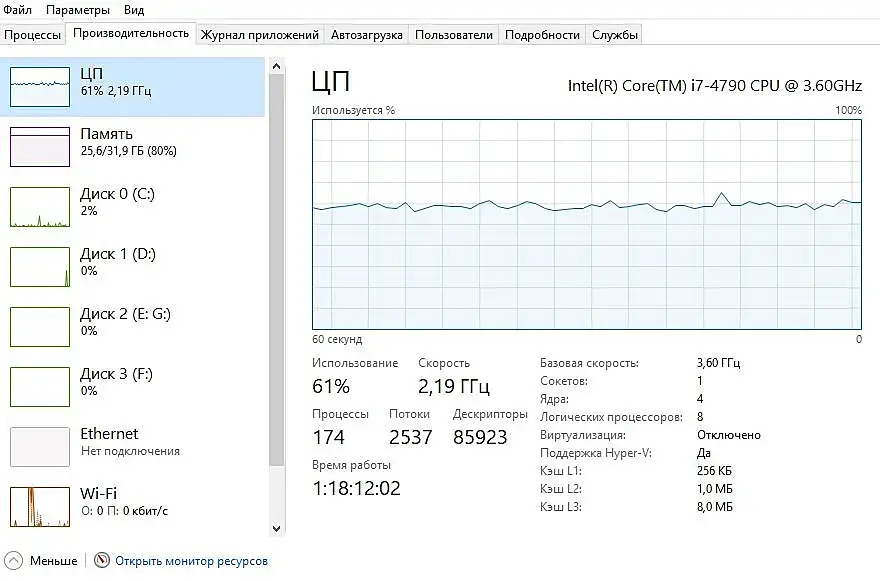880x581 pixels.
Task: Click the 2,19 ГГц speed value
Action: tap(454, 386)
